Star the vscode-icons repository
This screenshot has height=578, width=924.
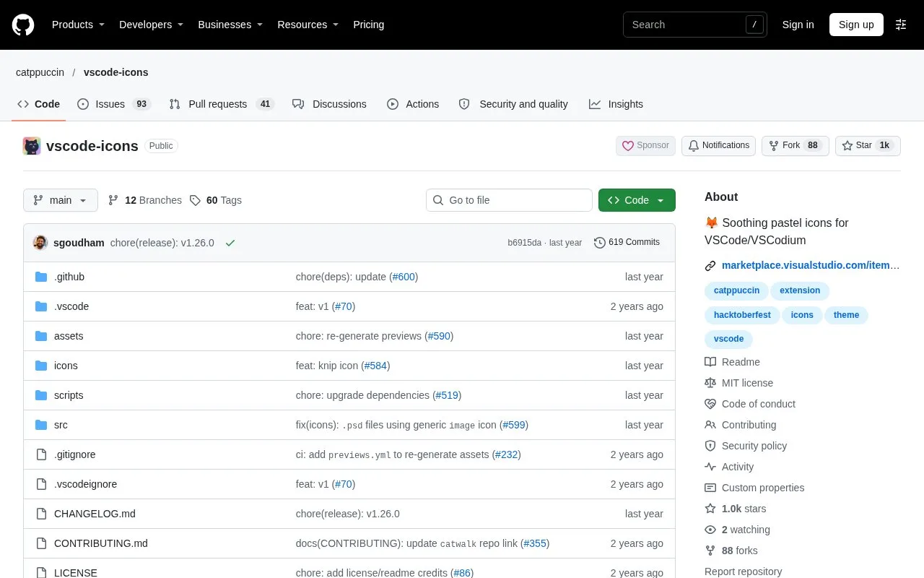[868, 146]
